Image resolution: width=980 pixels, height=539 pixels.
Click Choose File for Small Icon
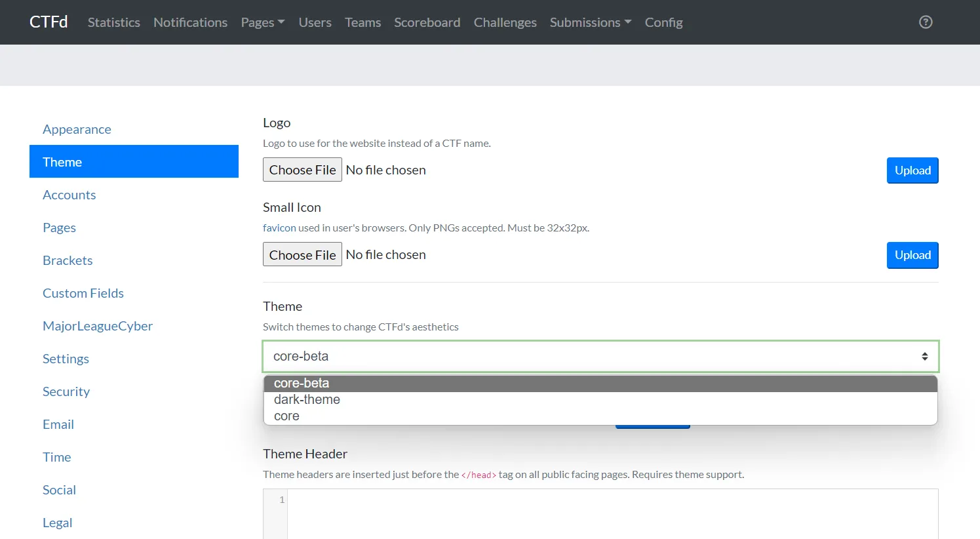(302, 254)
